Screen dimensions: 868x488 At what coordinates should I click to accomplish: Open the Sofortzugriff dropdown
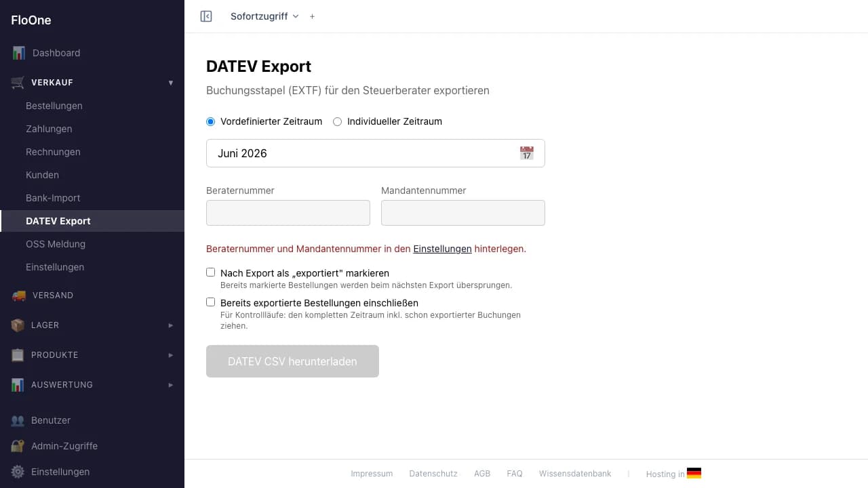pyautogui.click(x=264, y=16)
